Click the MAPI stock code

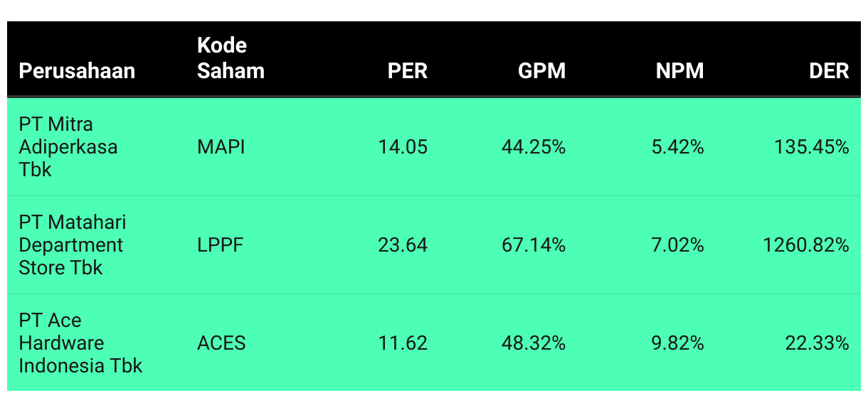tap(221, 147)
